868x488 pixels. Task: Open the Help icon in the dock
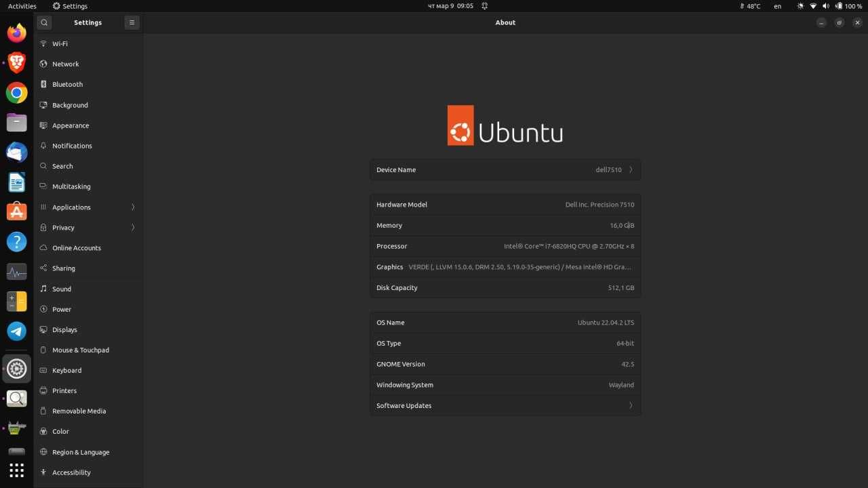pyautogui.click(x=17, y=242)
